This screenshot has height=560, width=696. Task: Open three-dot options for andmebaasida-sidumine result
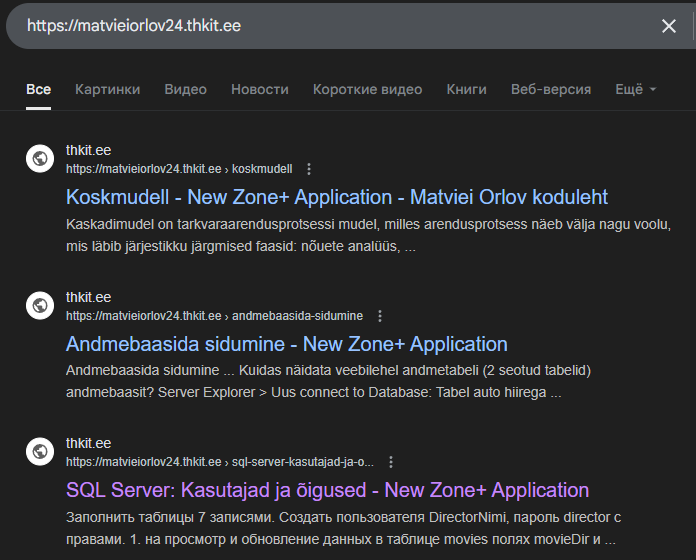(380, 316)
